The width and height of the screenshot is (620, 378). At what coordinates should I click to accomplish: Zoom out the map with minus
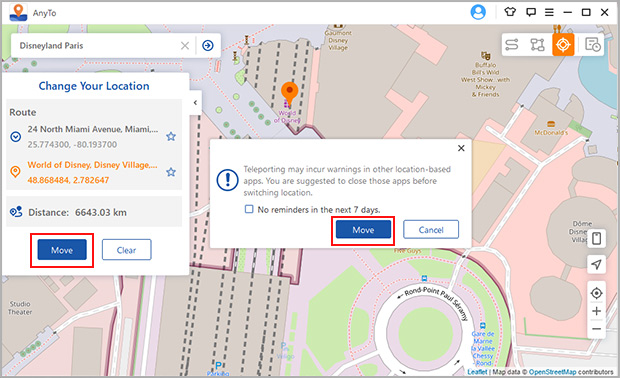coord(596,329)
